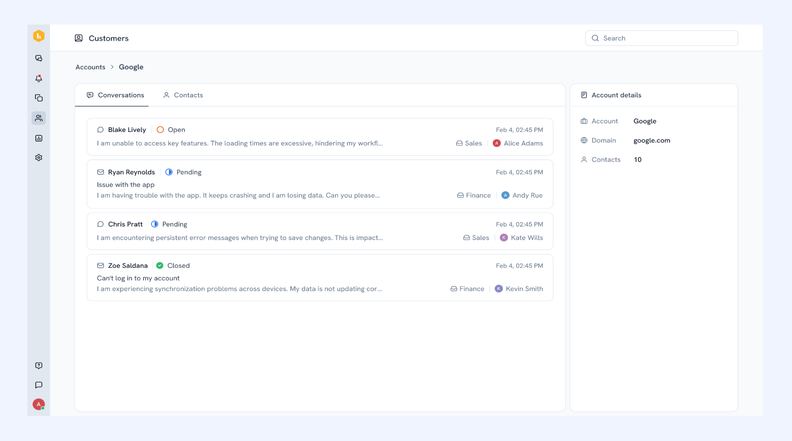
Task: Select the Customers people icon in sidebar
Action: point(38,118)
